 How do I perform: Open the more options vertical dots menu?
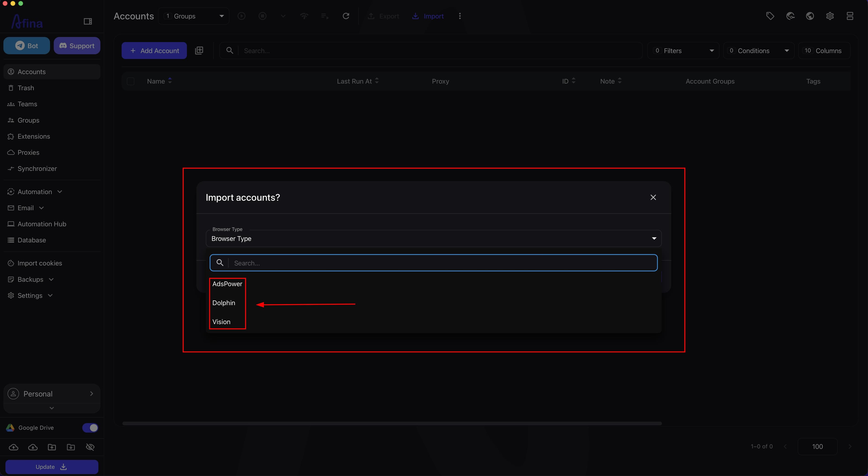[x=460, y=16]
